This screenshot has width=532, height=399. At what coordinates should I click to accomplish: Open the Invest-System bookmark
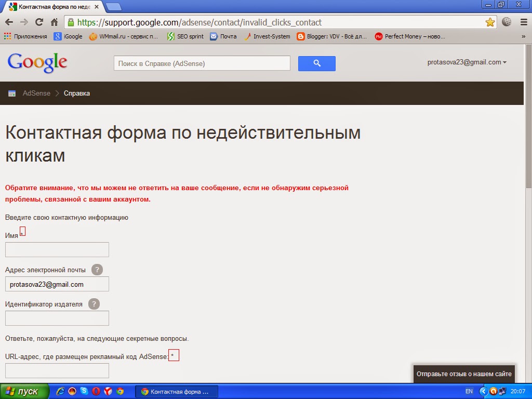click(x=267, y=36)
